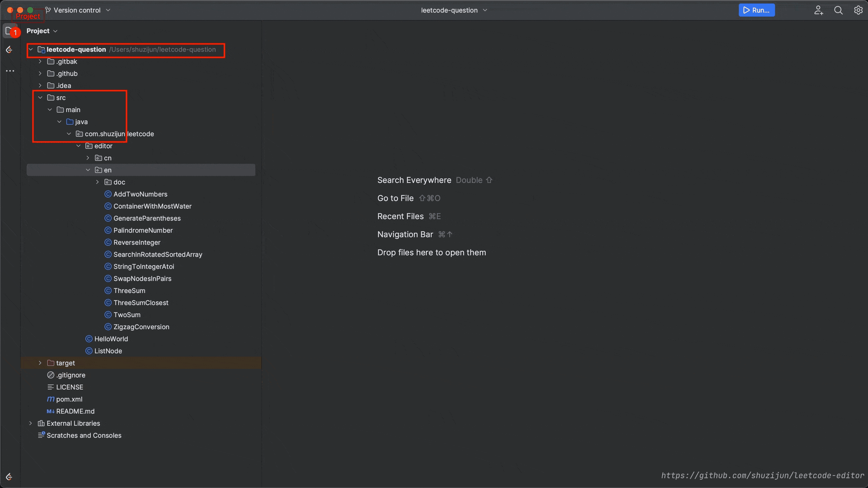This screenshot has height=488, width=868.
Task: Open README.md from the project tree
Action: point(75,411)
